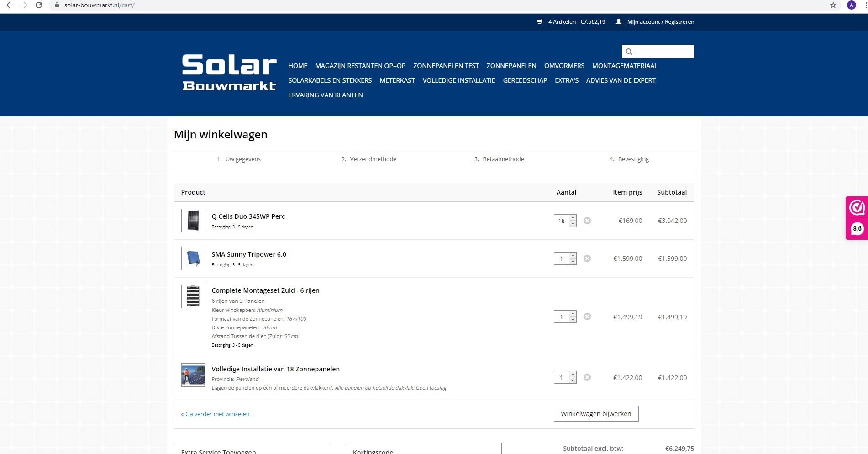Click the Subtotaal excl. btw amount €6.249,75
The width and height of the screenshot is (868, 454).
pyautogui.click(x=679, y=449)
